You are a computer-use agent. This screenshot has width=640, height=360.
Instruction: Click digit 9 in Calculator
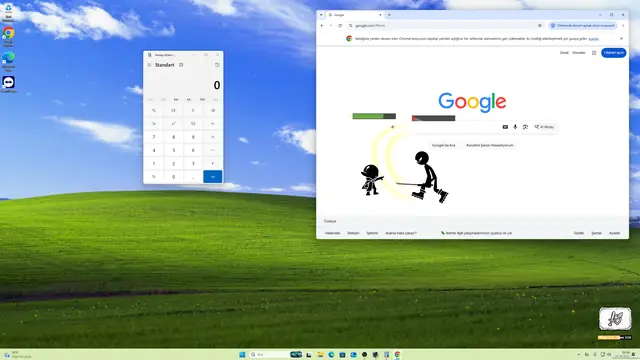pyautogui.click(x=193, y=137)
